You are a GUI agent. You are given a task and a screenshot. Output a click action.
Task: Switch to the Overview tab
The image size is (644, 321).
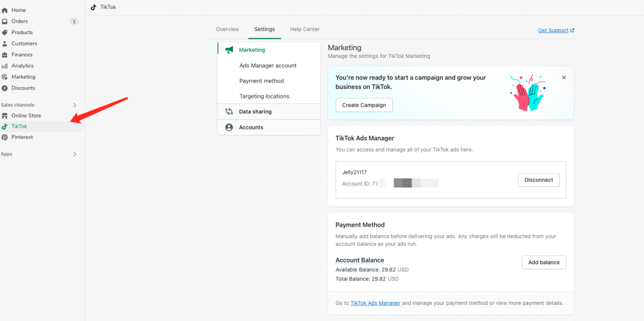pyautogui.click(x=227, y=29)
